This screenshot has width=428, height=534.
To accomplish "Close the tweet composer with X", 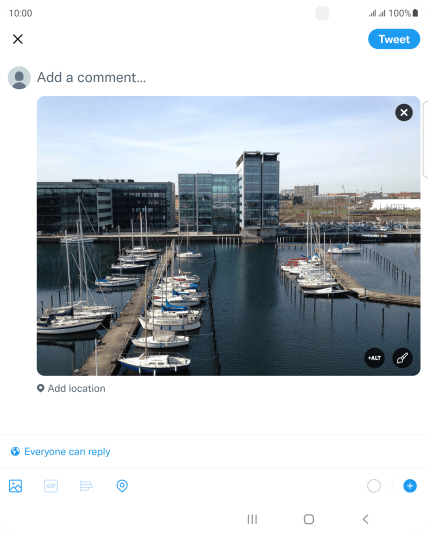I will point(18,39).
